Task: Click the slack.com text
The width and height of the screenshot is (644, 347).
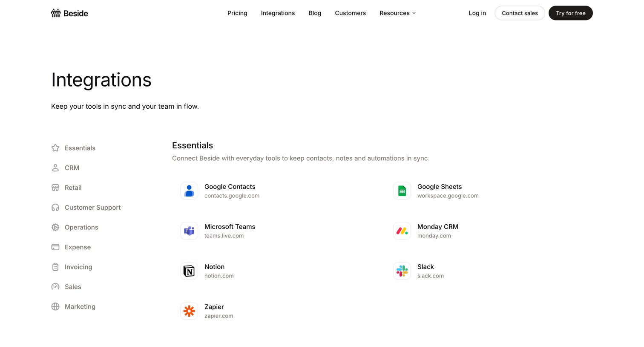Action: (x=431, y=276)
